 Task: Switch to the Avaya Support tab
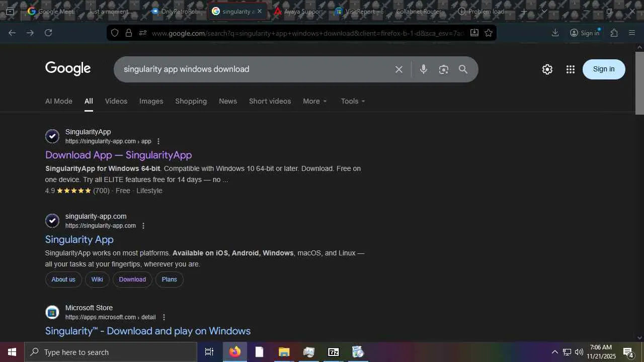click(x=299, y=11)
